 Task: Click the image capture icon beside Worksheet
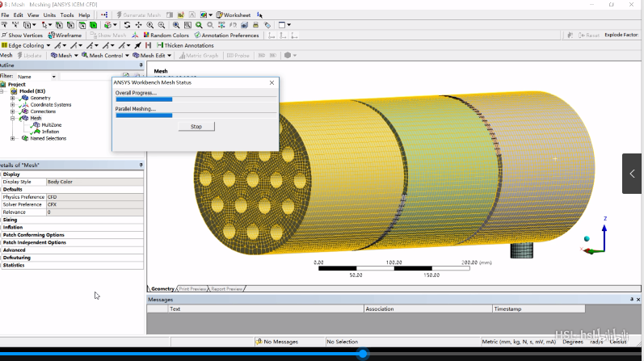coord(204,15)
